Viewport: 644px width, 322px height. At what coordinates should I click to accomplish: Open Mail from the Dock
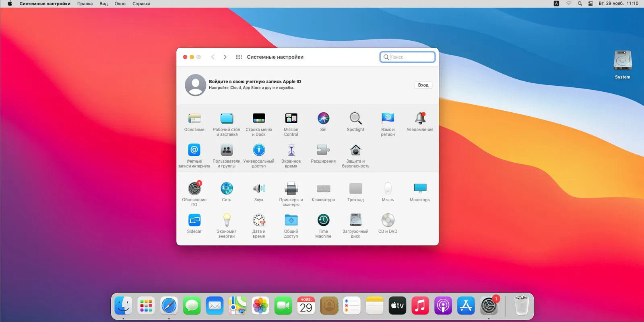coord(215,306)
